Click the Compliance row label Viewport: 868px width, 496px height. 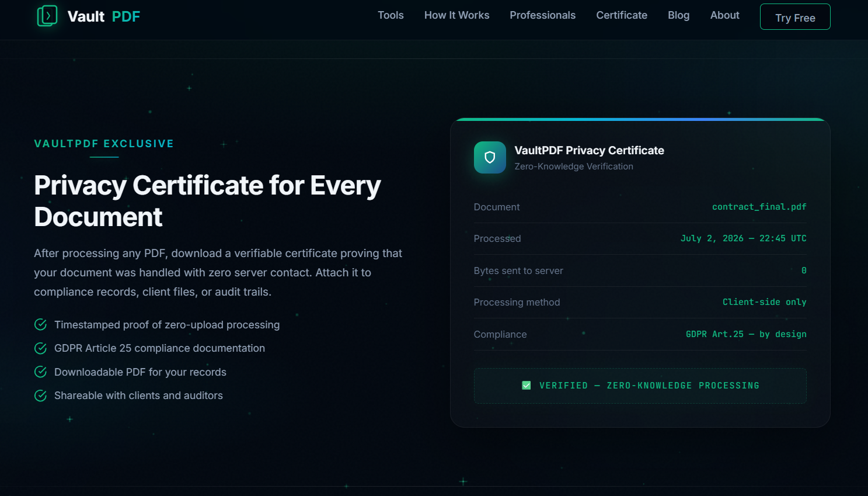point(500,334)
